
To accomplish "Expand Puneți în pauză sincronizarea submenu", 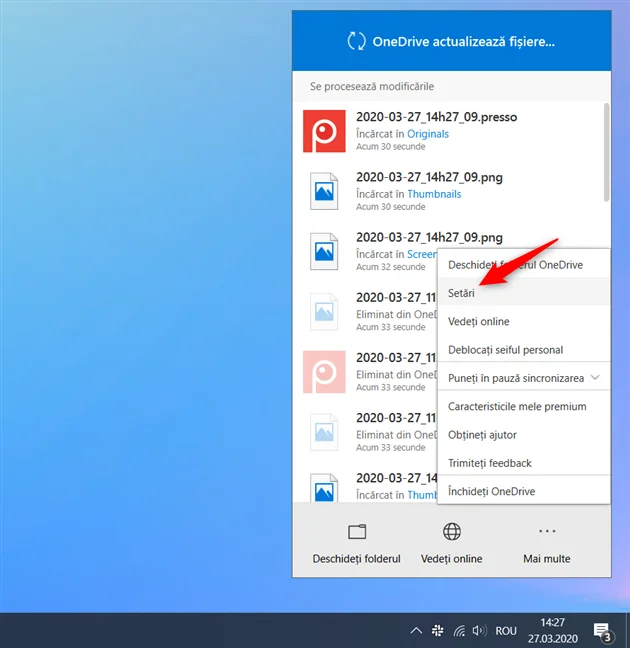I will (524, 378).
